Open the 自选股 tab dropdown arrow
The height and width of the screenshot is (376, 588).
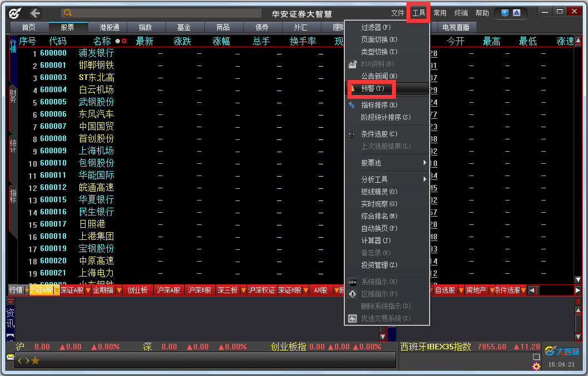point(461,290)
